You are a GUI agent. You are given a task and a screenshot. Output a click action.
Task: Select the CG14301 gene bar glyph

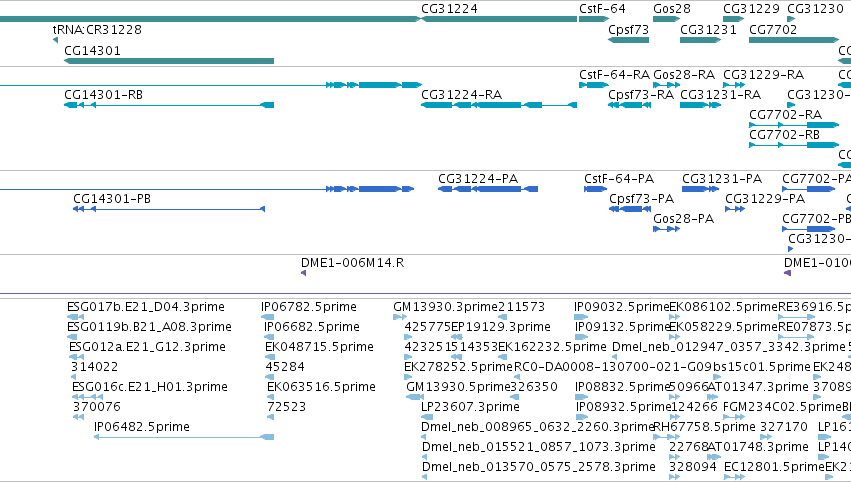[169, 61]
